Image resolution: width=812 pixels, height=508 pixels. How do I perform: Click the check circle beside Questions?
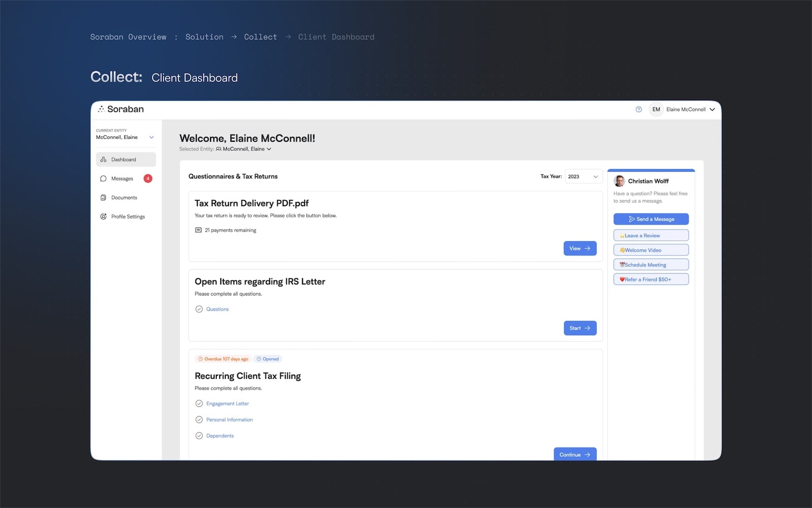199,309
